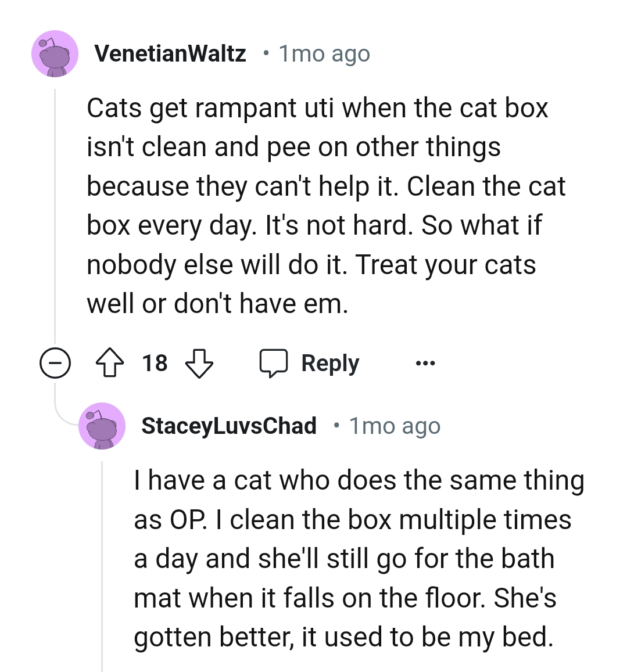Open the three-dot more options menu
Image resolution: width=627 pixels, height=672 pixels.
tap(425, 364)
